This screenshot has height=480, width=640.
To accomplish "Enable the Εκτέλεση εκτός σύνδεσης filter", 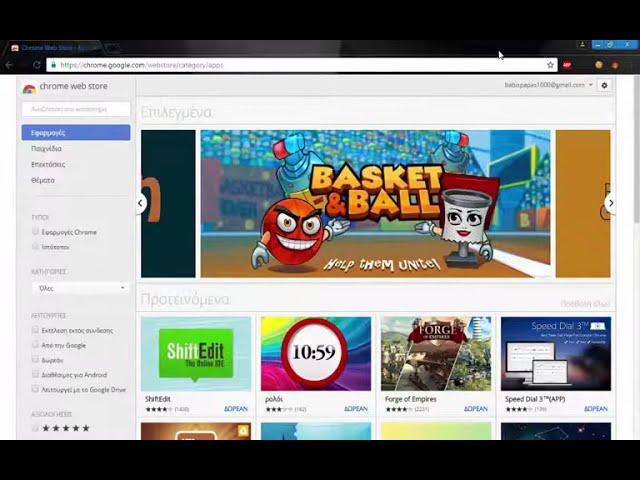I will click(35, 330).
